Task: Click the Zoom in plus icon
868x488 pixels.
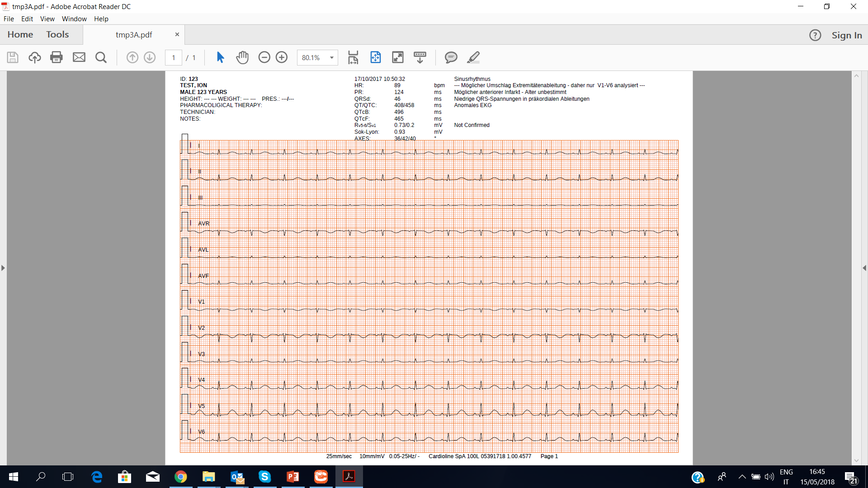Action: 282,57
